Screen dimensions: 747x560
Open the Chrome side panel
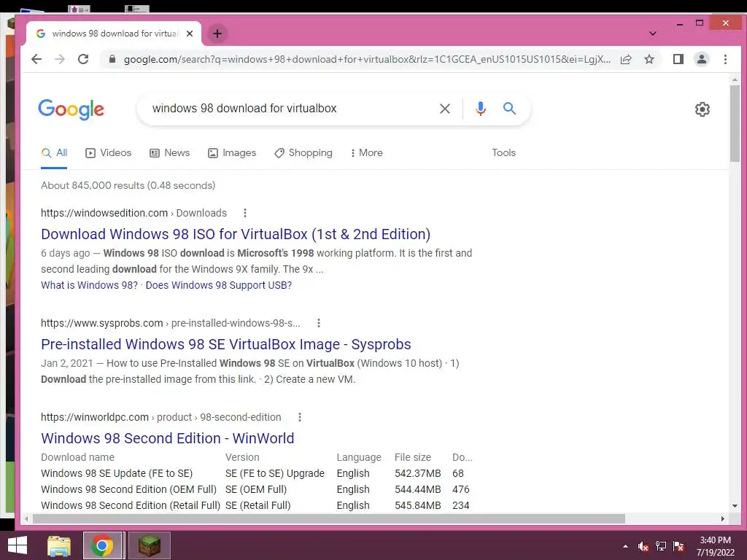coord(678,59)
